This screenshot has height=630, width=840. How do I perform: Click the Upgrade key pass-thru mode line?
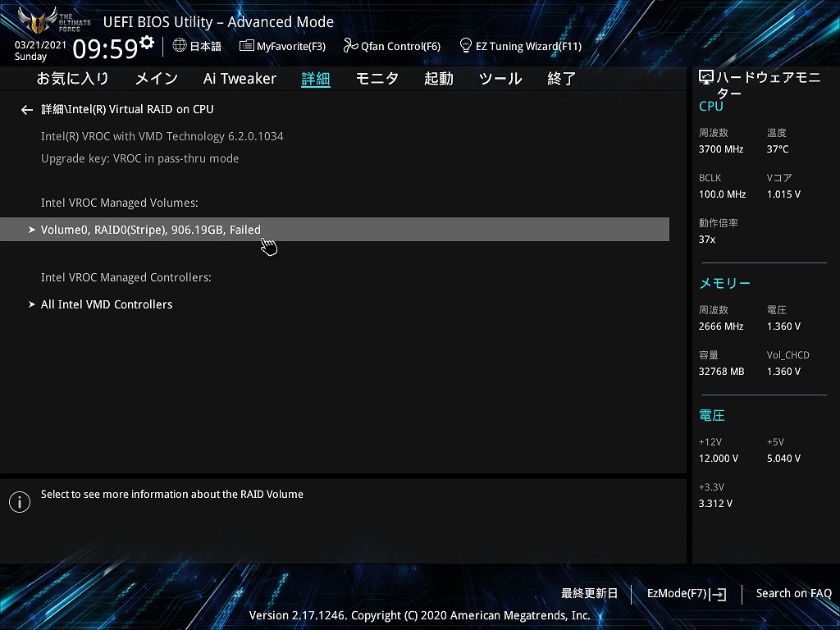point(139,158)
